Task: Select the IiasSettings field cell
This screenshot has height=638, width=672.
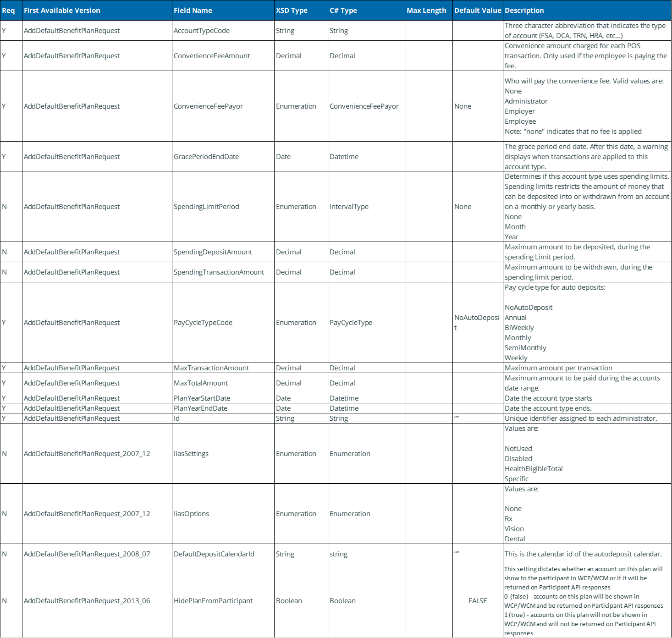Action: click(223, 454)
